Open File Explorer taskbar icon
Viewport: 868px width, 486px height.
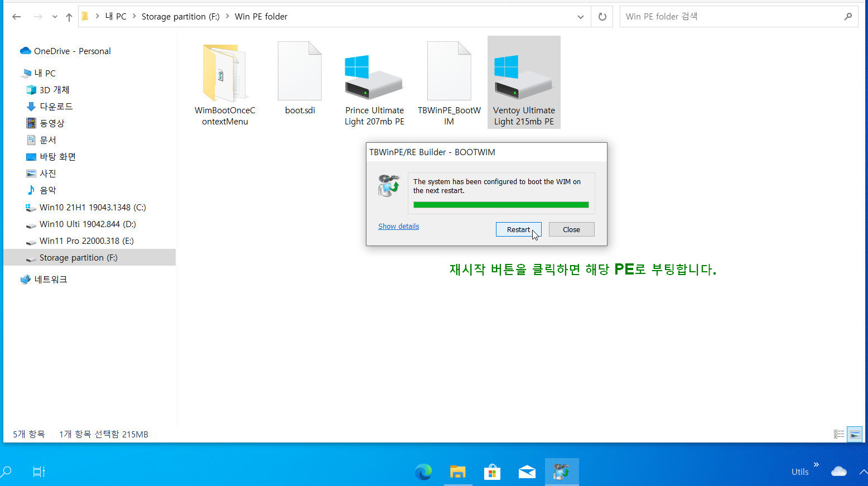point(458,472)
